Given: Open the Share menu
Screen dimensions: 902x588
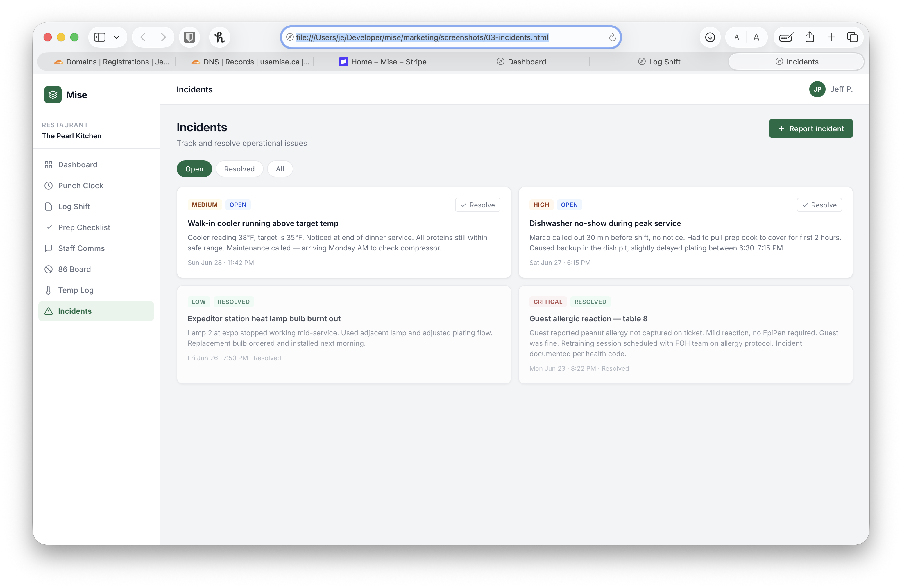Looking at the screenshot, I should [x=810, y=37].
